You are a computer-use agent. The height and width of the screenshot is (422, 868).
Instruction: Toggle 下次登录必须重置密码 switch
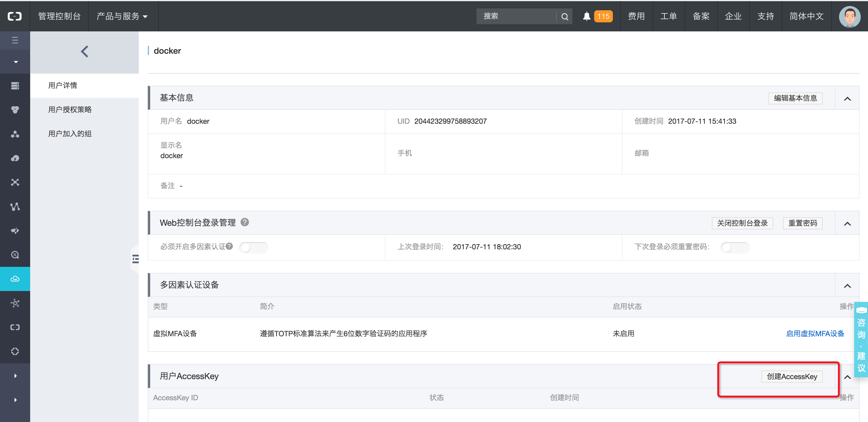click(735, 247)
